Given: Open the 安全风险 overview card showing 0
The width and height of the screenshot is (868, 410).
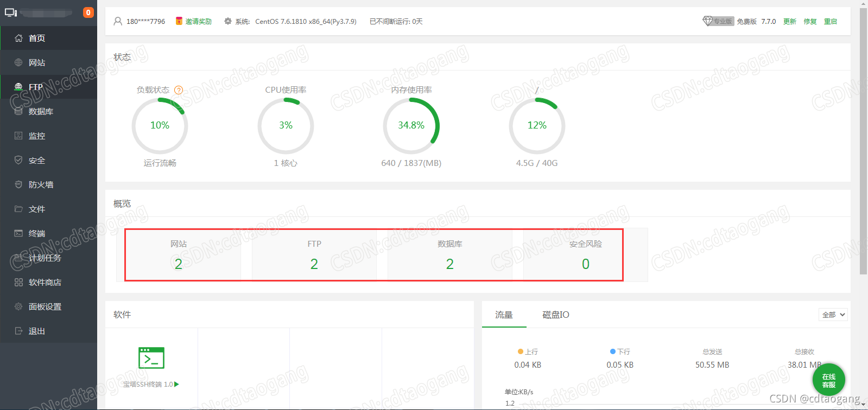Looking at the screenshot, I should 586,255.
